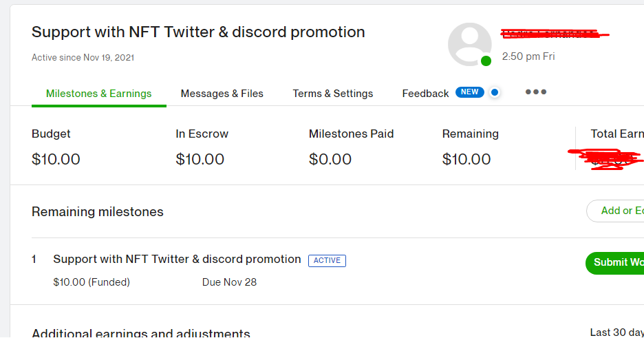Click the Remaining milestones section heading
This screenshot has height=338, width=644.
coord(98,212)
